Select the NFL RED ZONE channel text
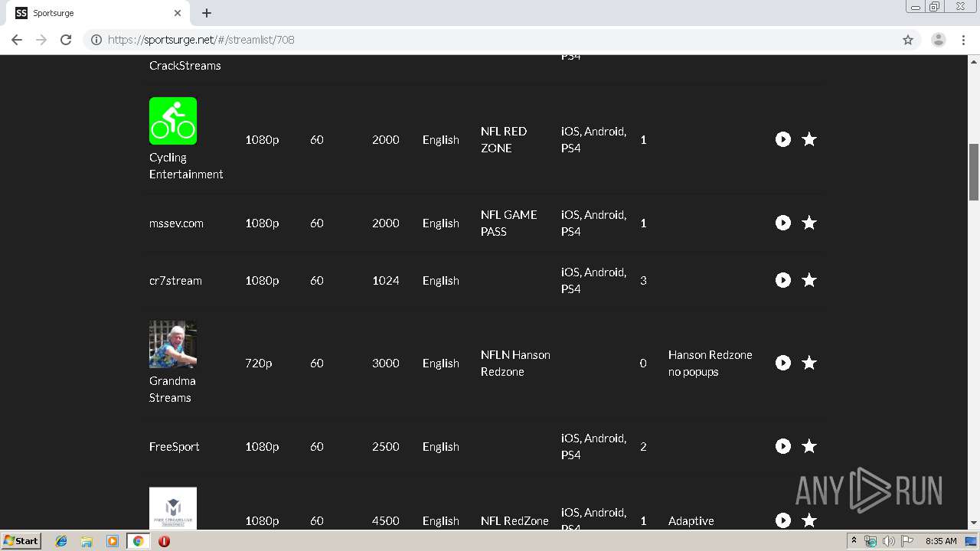The image size is (980, 551). (504, 140)
